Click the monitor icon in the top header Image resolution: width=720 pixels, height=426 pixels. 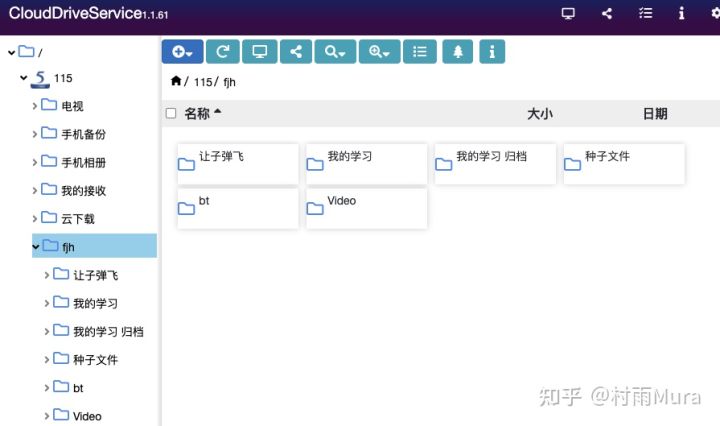tap(568, 13)
